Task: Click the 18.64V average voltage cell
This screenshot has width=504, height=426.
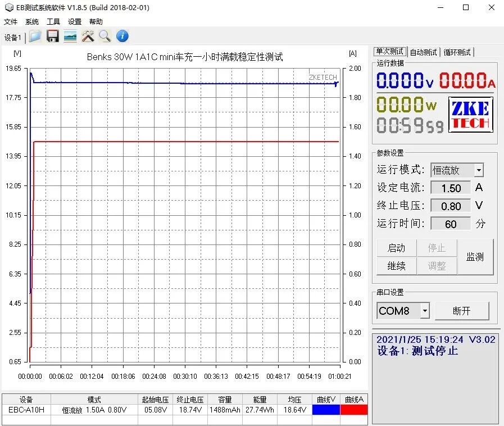Action: point(295,410)
